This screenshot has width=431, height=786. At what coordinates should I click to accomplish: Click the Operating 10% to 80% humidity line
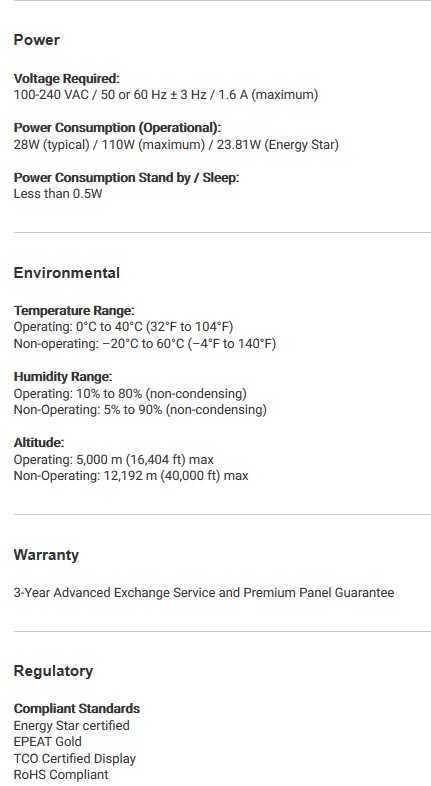130,394
